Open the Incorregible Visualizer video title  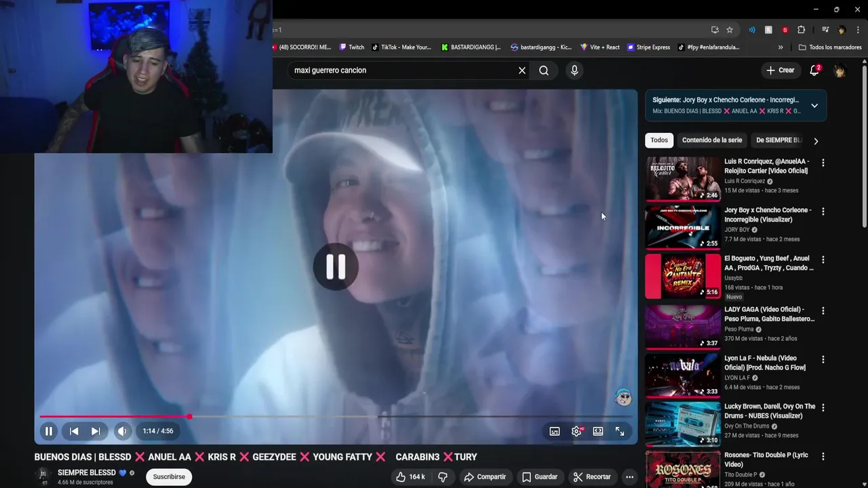(768, 215)
